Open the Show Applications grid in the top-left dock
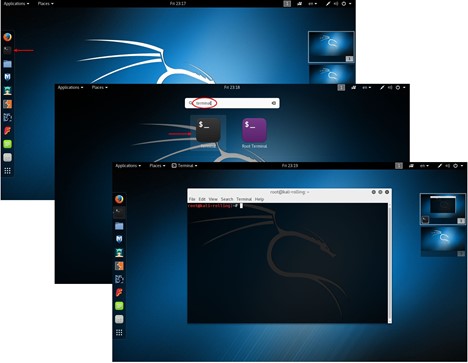Screen dimensions: 468x363 point(7,171)
